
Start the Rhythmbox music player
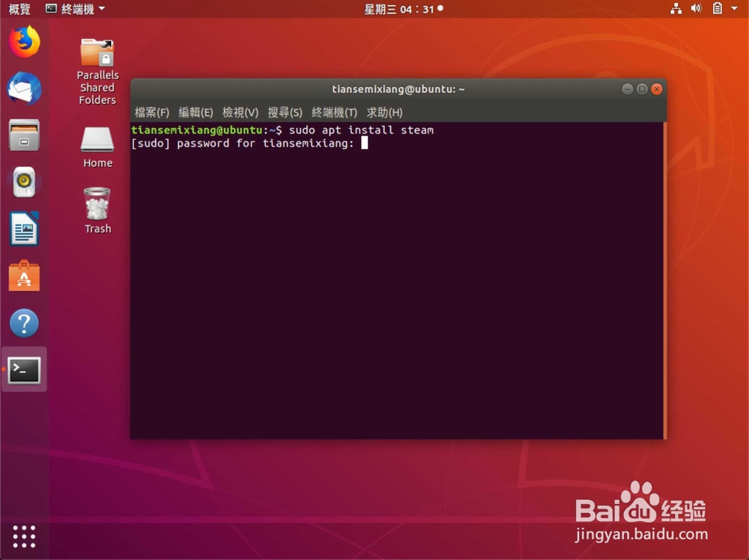pyautogui.click(x=24, y=181)
